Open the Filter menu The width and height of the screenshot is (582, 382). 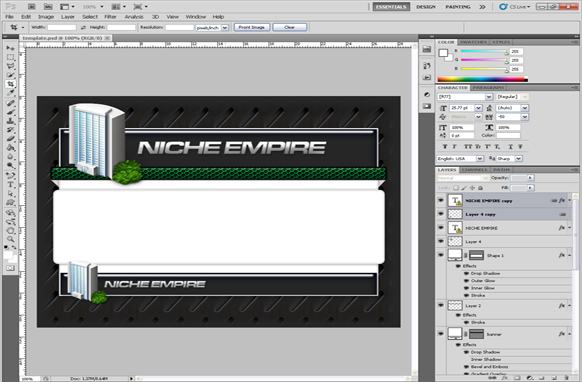click(110, 17)
